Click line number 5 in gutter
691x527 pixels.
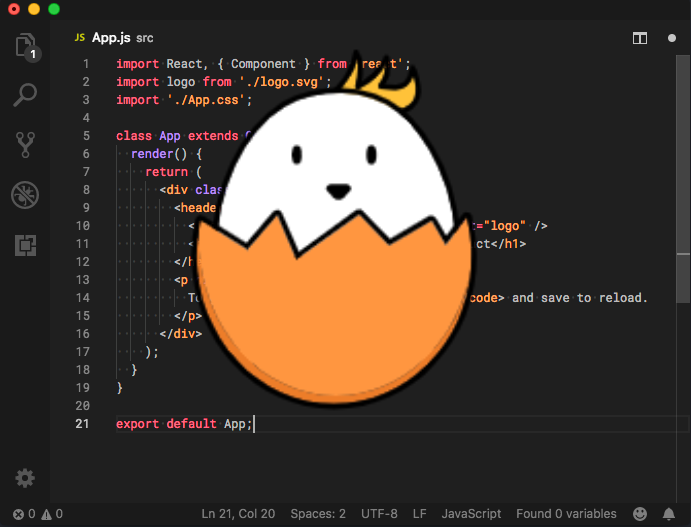coord(86,136)
